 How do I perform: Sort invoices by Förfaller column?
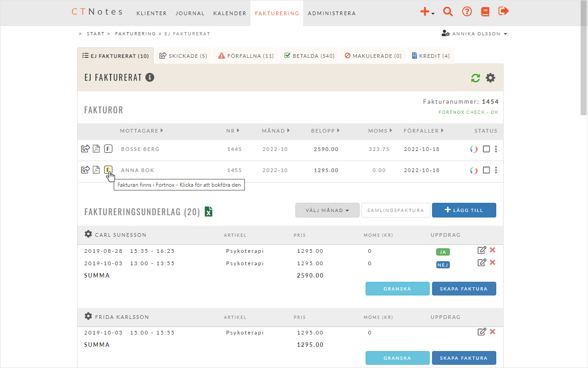click(423, 131)
